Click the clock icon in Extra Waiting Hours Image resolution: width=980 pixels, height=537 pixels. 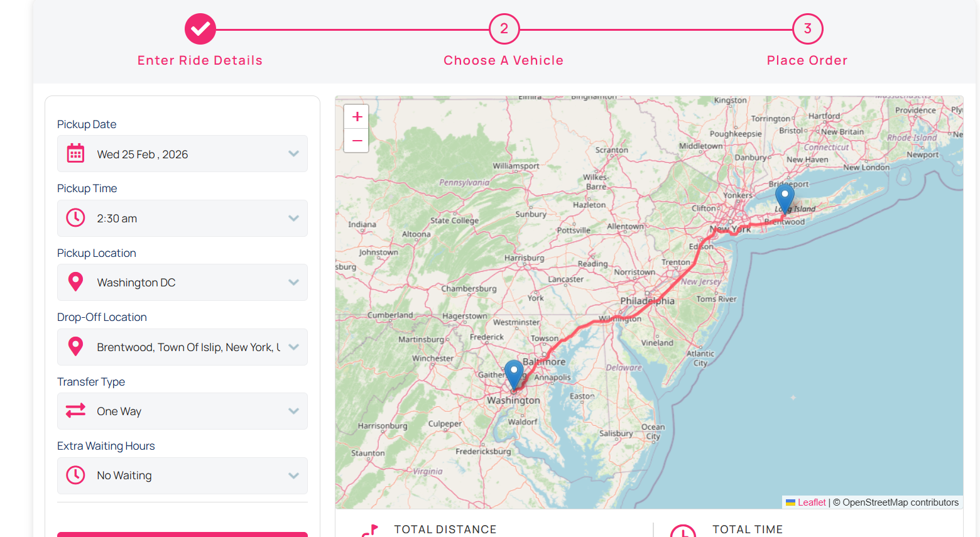coord(75,475)
